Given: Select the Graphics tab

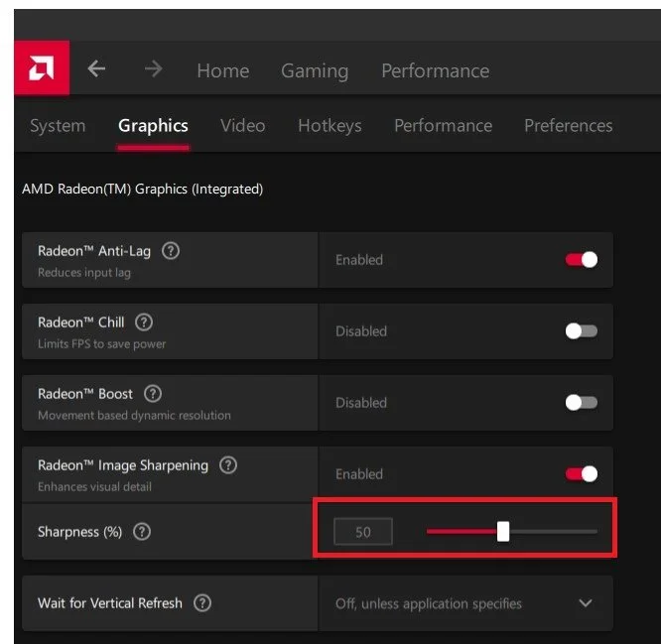Looking at the screenshot, I should pos(154,126).
